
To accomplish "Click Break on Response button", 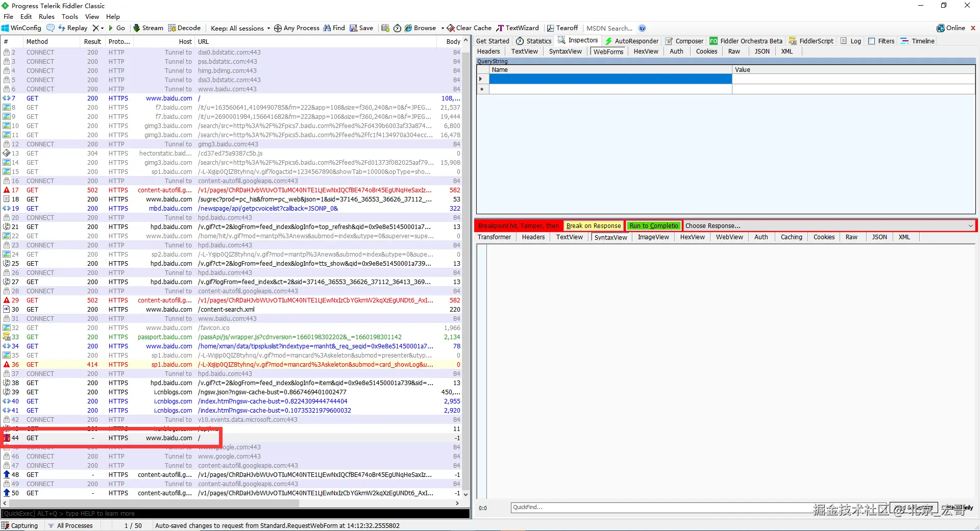I will pyautogui.click(x=594, y=226).
